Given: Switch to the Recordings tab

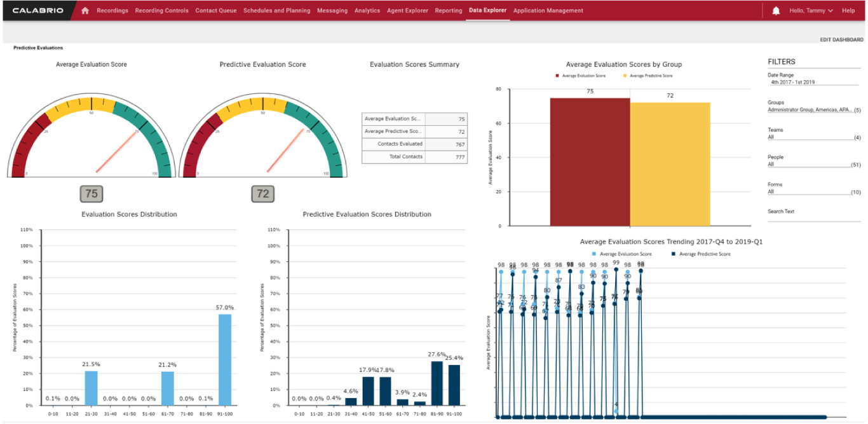Looking at the screenshot, I should tap(112, 11).
